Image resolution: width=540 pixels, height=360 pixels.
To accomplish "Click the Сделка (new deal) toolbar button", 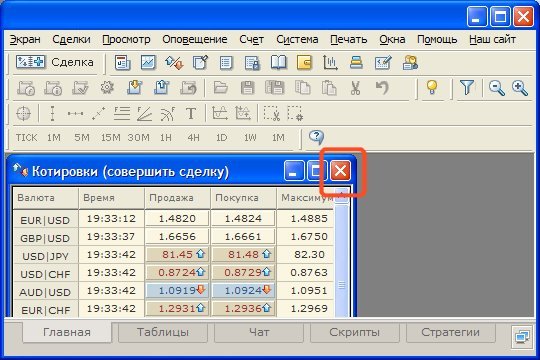I will (55, 63).
